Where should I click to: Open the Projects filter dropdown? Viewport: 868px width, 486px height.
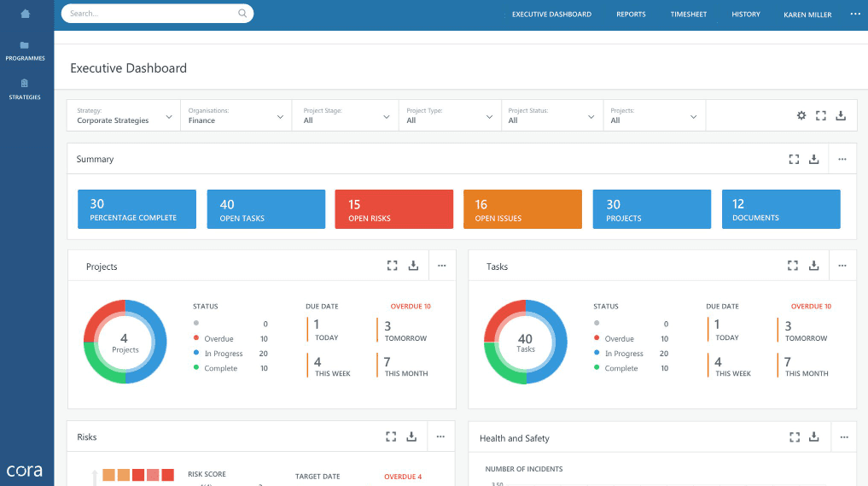coord(654,116)
